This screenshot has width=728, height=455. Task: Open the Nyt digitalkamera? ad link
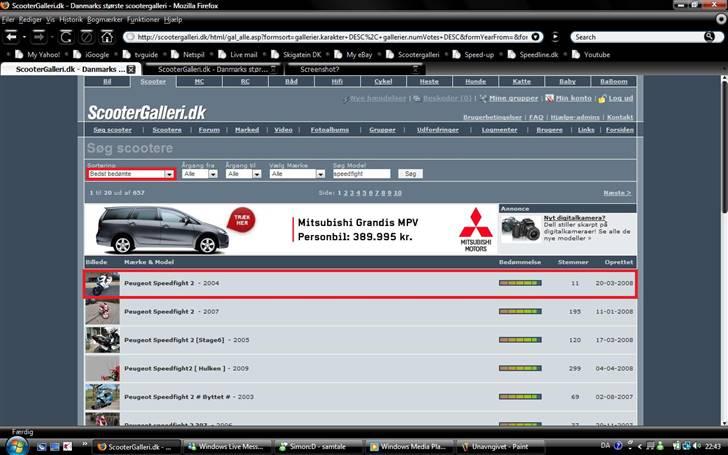[574, 217]
